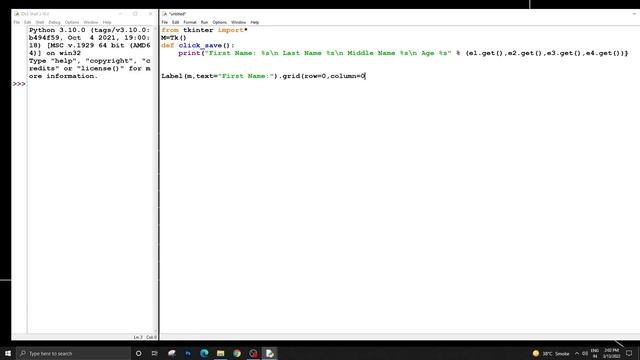Click the shell status bar Ln/Col indicator

145,337
